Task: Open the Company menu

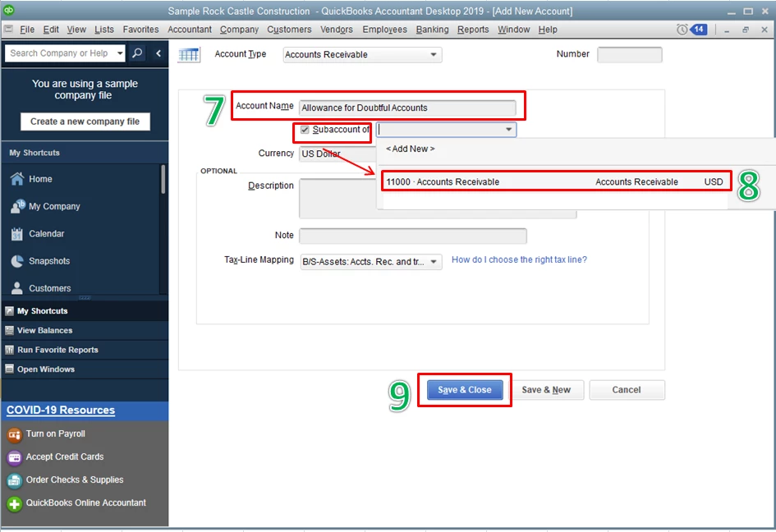Action: pos(239,30)
